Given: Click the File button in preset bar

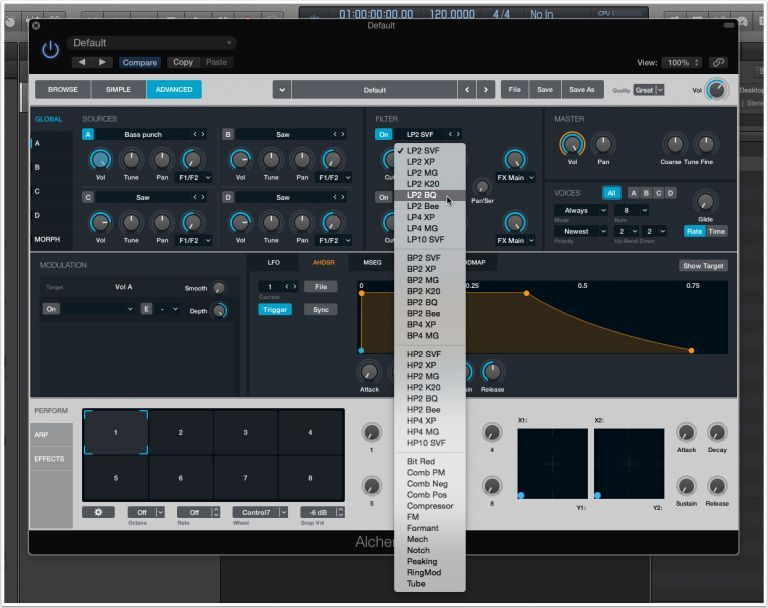Looking at the screenshot, I should click(x=514, y=90).
